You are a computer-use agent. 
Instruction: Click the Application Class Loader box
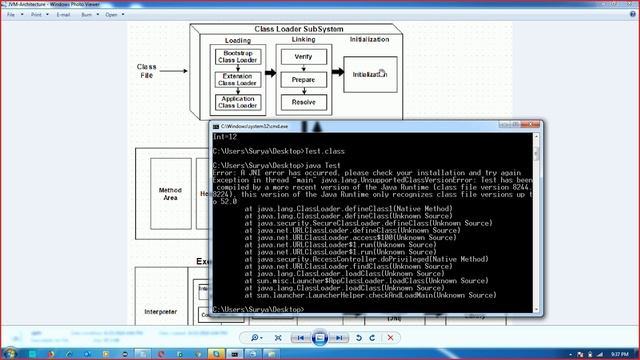(238, 102)
